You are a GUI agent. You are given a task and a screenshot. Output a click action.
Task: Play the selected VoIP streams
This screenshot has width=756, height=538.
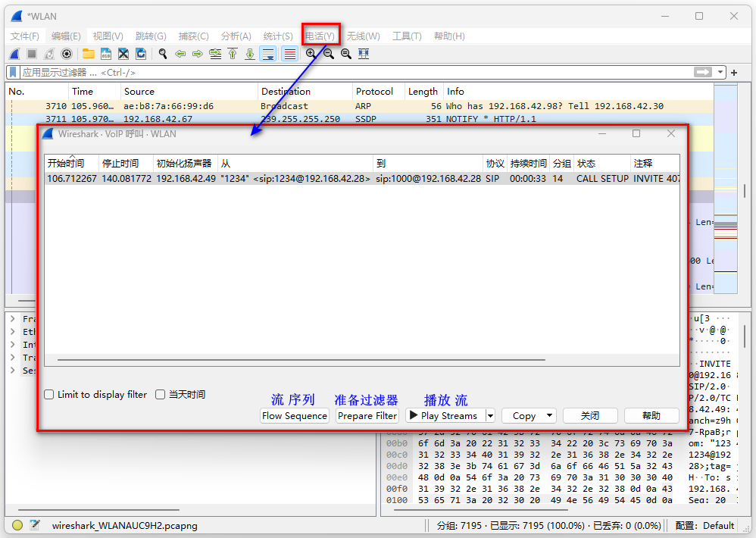point(445,415)
